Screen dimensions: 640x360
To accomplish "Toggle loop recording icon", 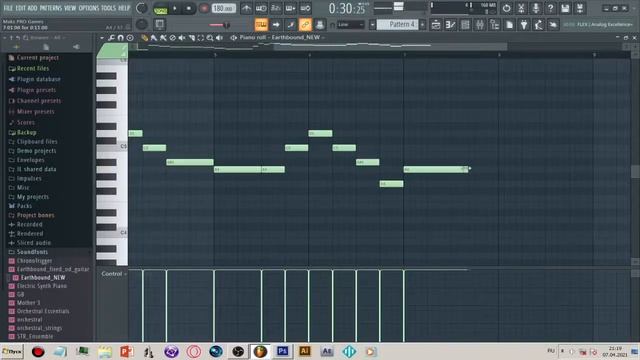I will 305,8.
